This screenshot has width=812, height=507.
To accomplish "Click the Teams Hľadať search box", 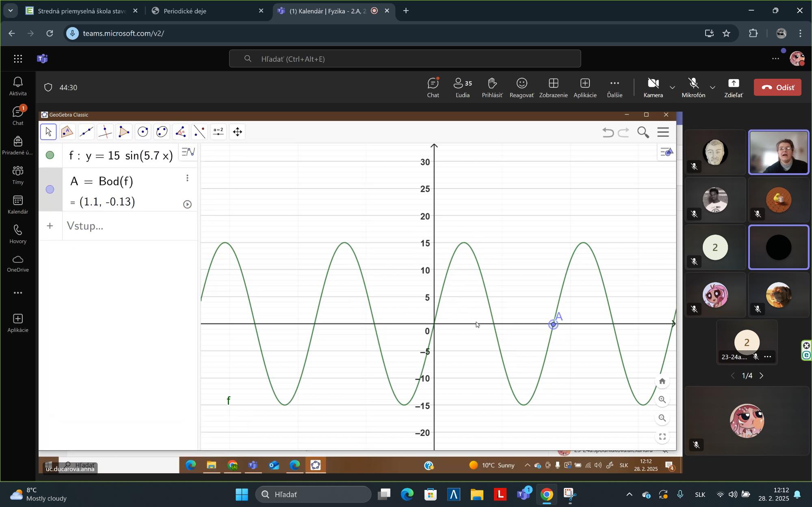I will (405, 59).
